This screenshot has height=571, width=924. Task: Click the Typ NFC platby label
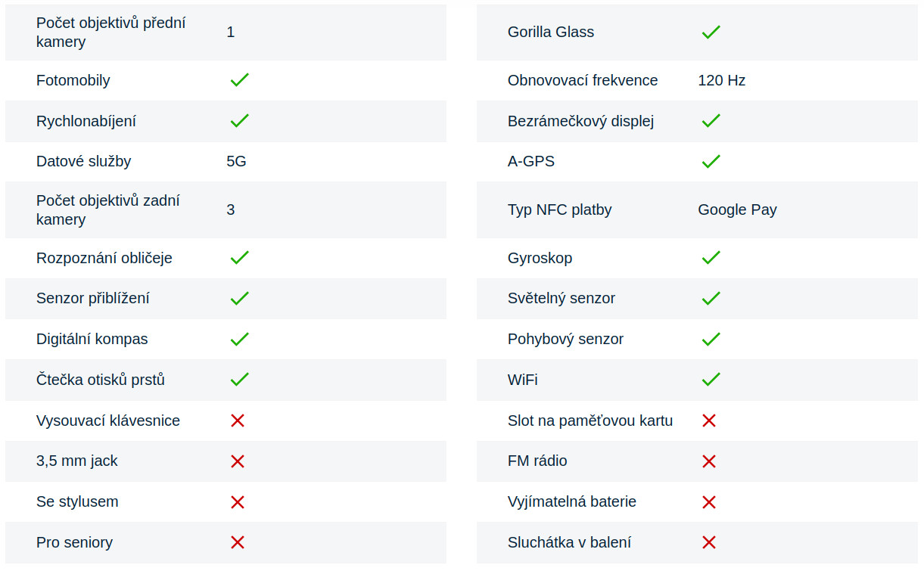point(559,209)
